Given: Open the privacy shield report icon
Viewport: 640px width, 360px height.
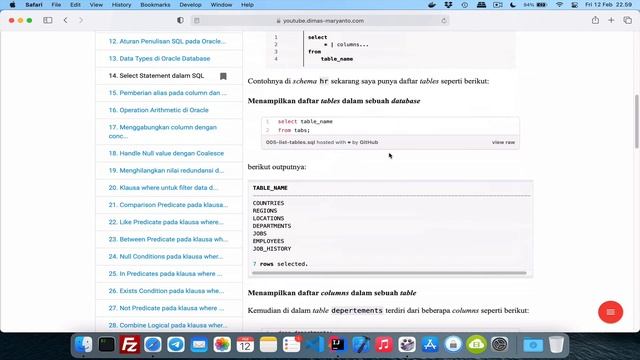Looking at the screenshot, I should coord(180,20).
